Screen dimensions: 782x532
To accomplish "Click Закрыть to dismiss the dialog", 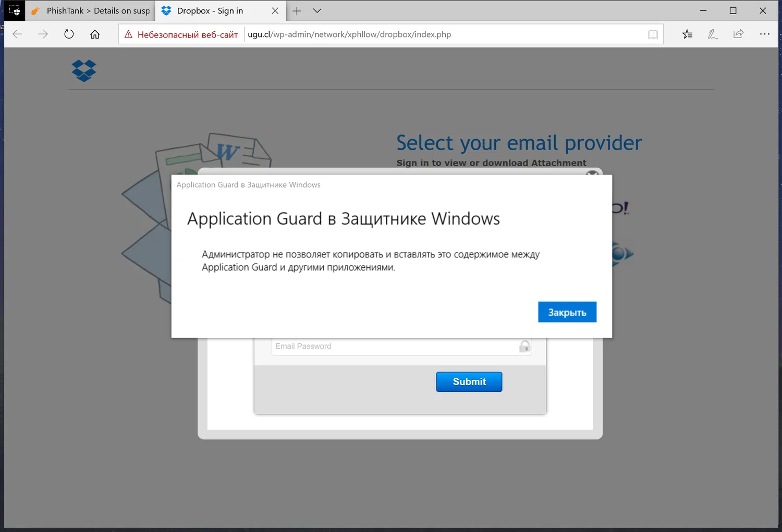I will point(567,312).
